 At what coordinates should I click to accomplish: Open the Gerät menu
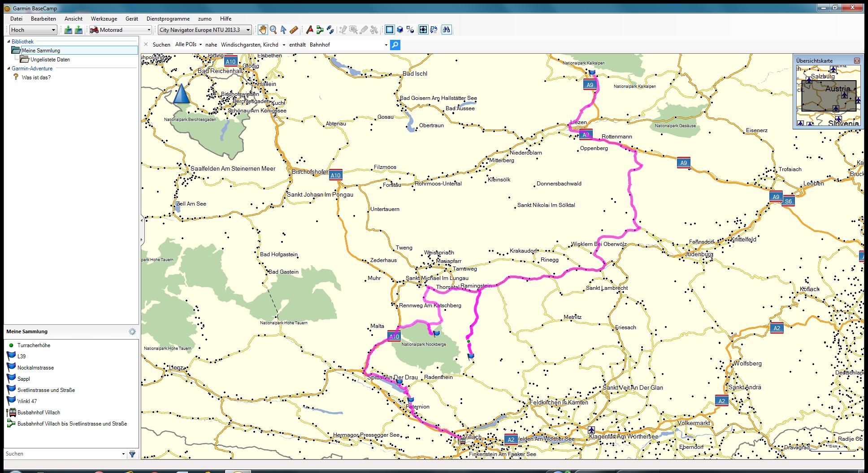point(132,19)
